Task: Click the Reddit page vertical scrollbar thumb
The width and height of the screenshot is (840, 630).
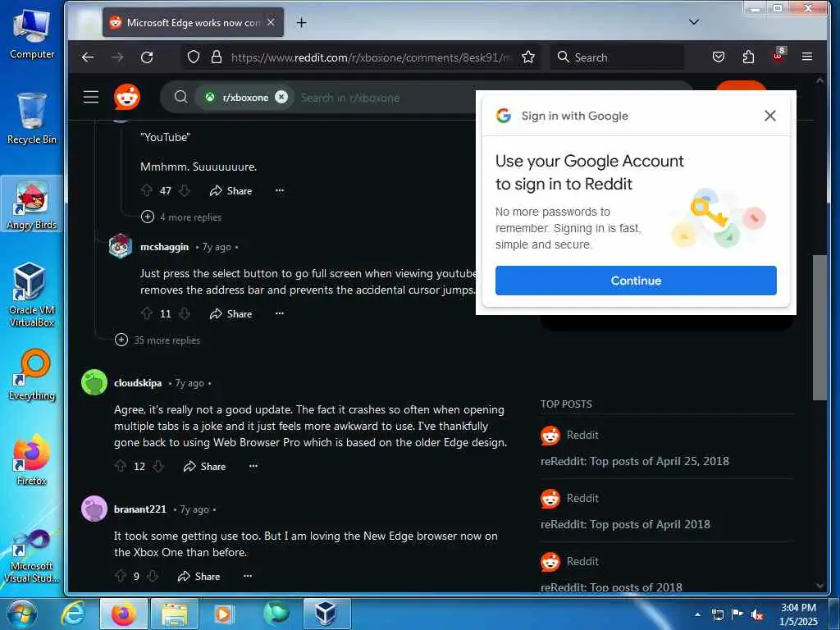Action: 819,328
